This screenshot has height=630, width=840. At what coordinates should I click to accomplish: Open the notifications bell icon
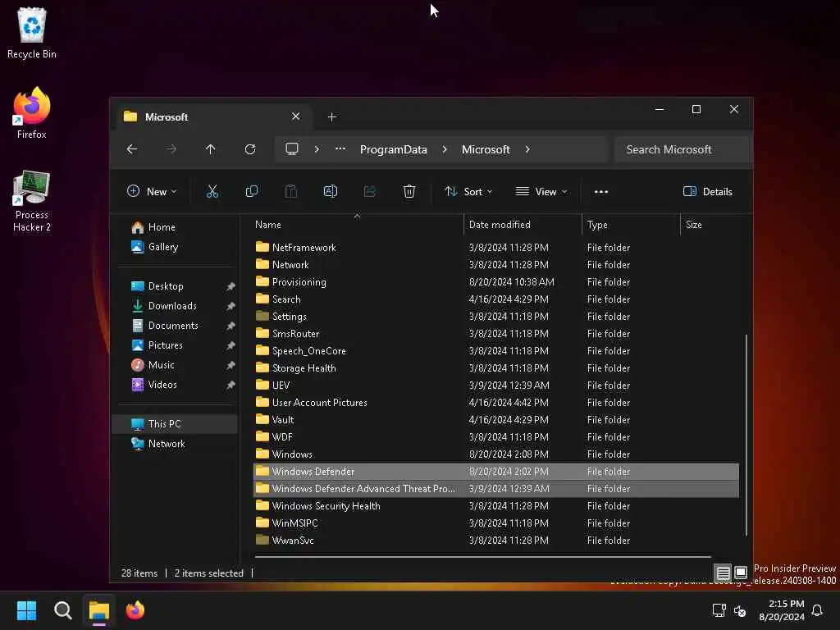tap(818, 610)
